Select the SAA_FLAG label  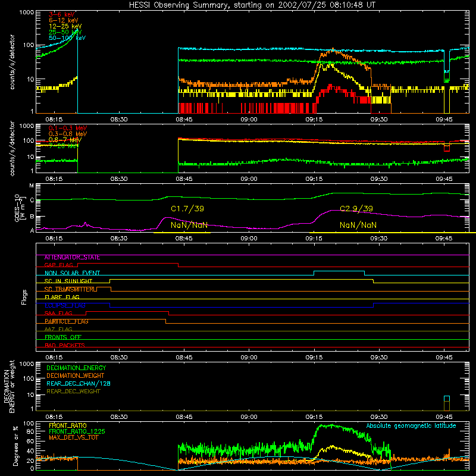pos(58,314)
